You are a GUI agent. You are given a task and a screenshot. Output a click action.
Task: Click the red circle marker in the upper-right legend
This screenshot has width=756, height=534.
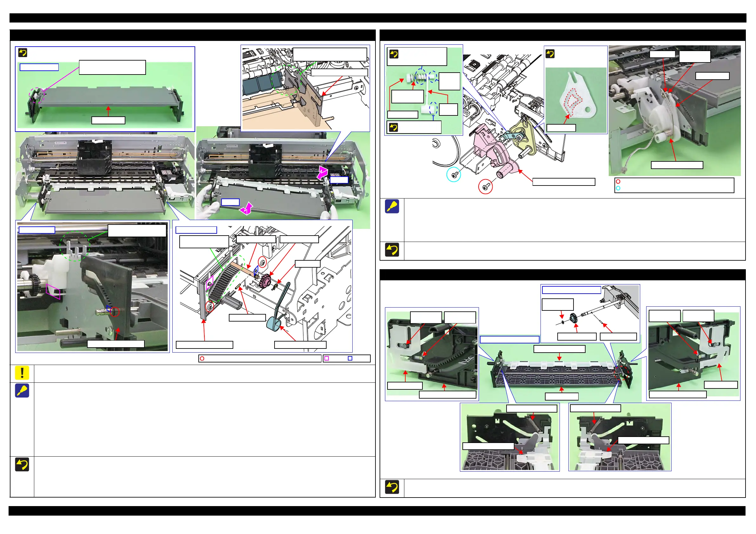click(618, 181)
